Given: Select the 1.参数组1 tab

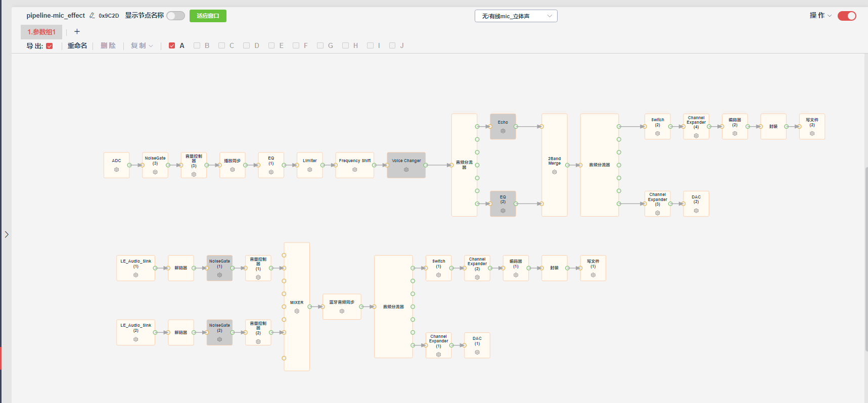Looking at the screenshot, I should (x=41, y=32).
